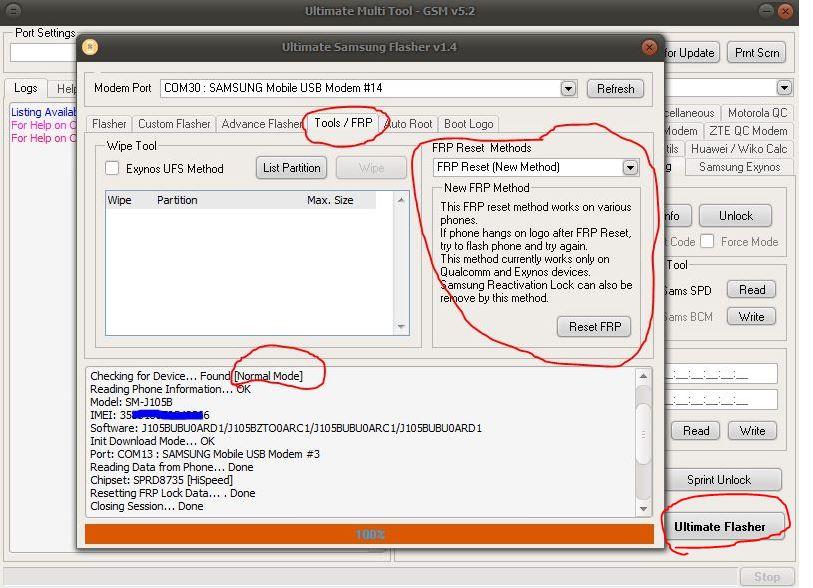Click the Port Settings input field
The width and height of the screenshot is (813, 588).
pos(44,53)
